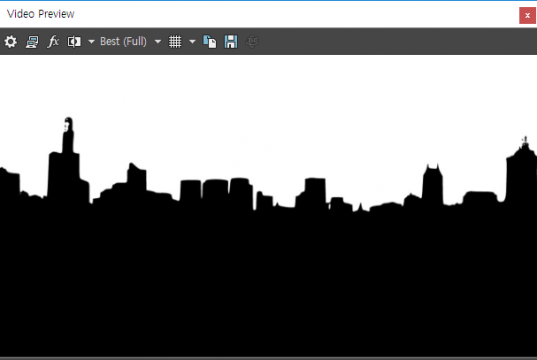Viewport: 537px width, 360px height.
Task: Click the solid black lower preview area
Action: (268, 284)
